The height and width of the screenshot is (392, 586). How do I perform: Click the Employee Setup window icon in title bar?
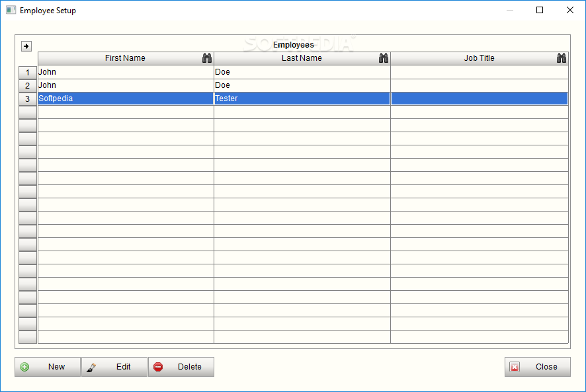coord(11,10)
